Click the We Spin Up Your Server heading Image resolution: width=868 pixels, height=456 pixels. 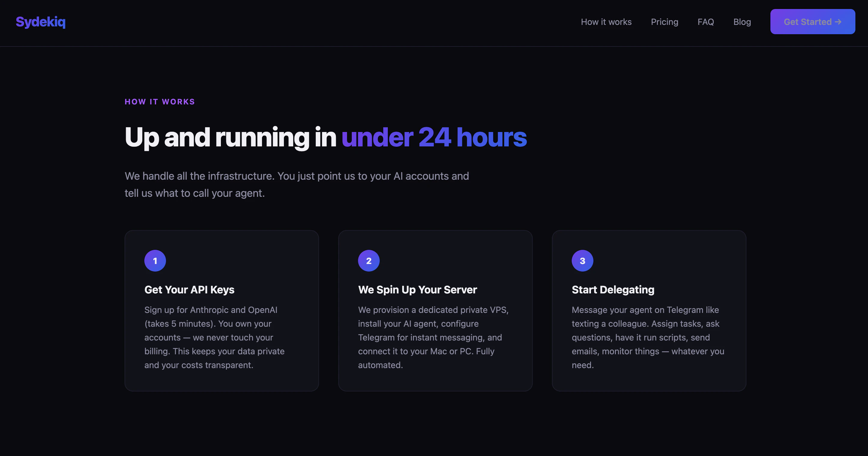point(417,289)
